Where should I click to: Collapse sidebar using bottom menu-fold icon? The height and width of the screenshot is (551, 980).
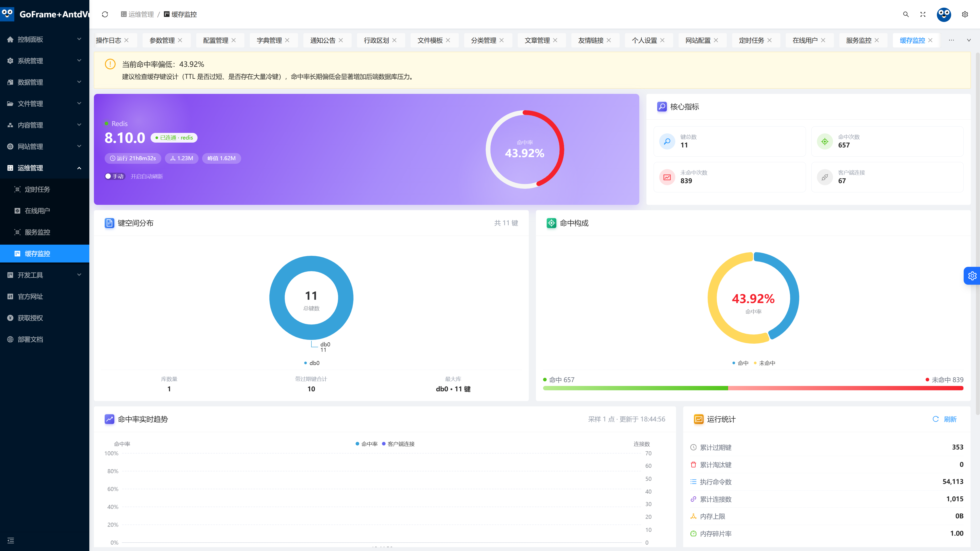11,540
